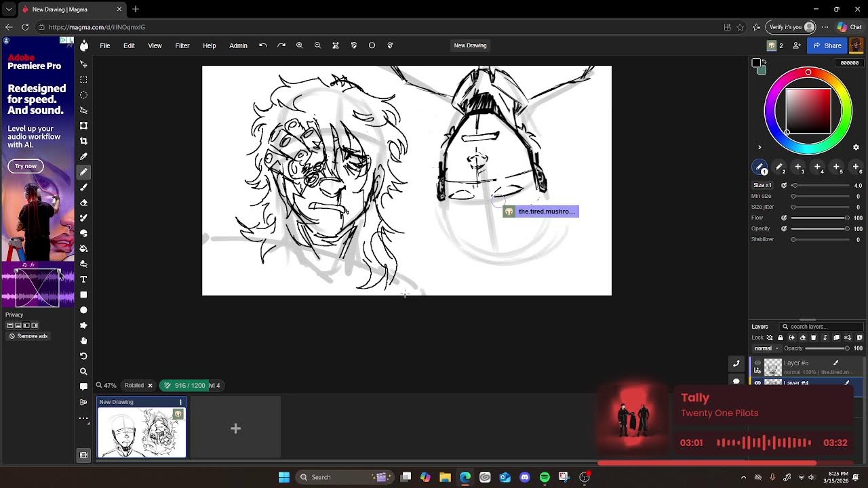
Task: Select the pencil tool in toolbar
Action: pyautogui.click(x=83, y=172)
